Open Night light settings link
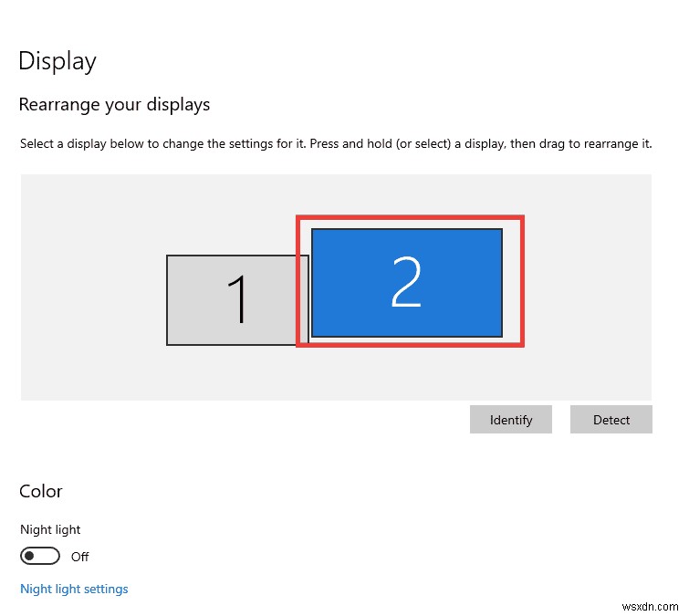 [x=74, y=589]
